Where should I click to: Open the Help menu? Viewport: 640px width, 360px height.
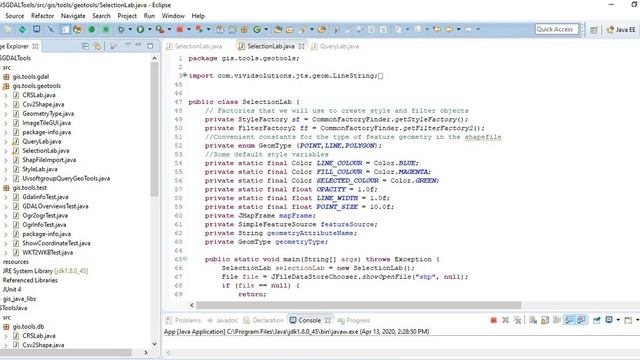coord(198,16)
